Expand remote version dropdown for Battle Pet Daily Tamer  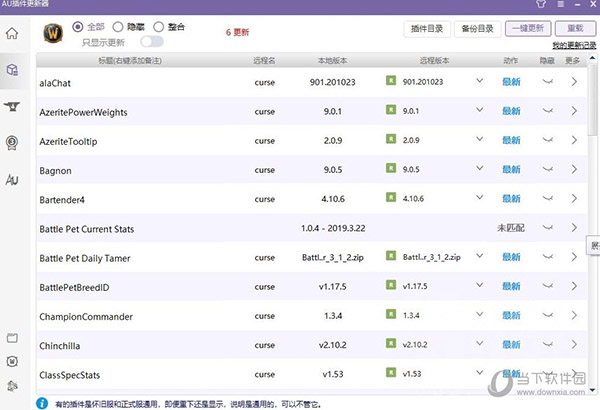[x=479, y=256]
